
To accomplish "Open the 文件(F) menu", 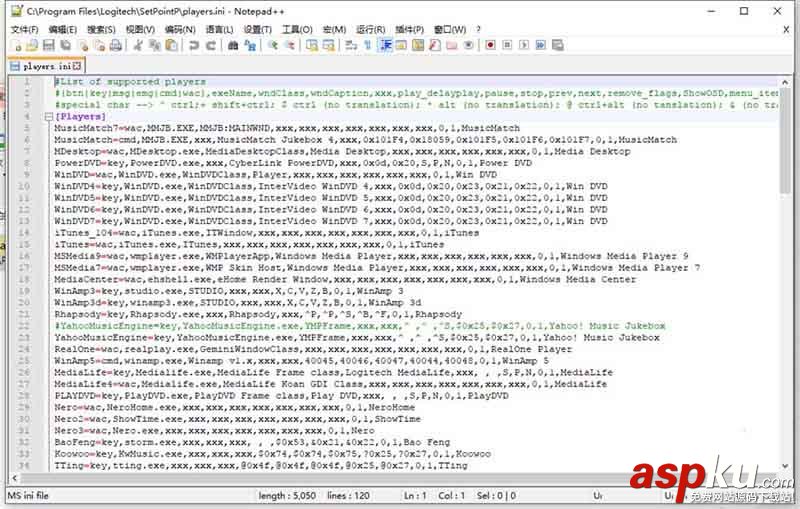I will (x=24, y=30).
